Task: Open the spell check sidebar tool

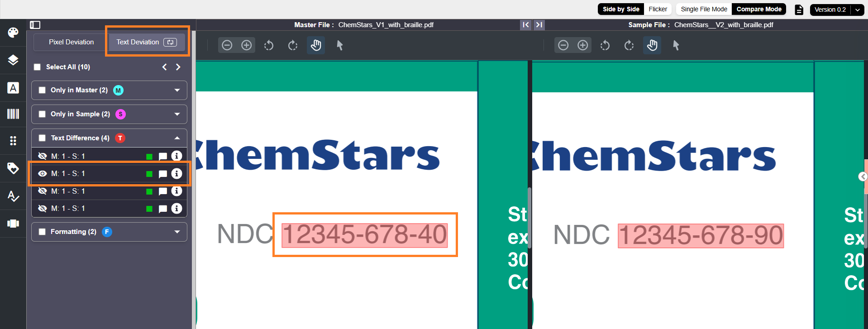Action: click(13, 196)
